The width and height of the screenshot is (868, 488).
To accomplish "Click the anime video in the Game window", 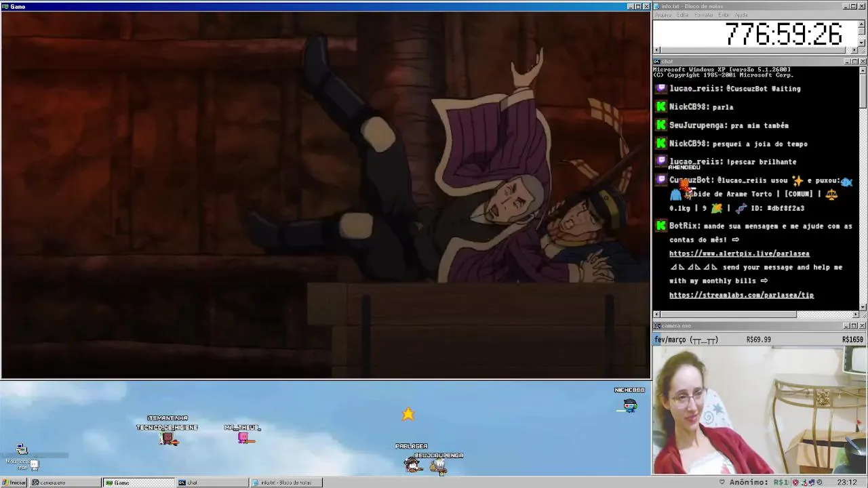I will click(325, 195).
